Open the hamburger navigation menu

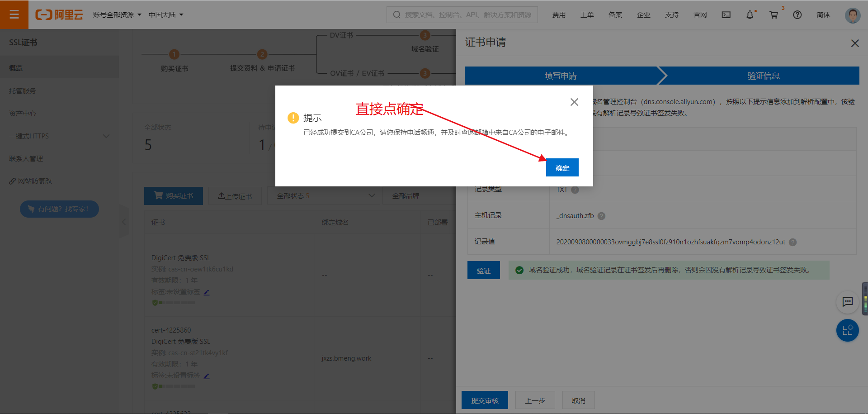click(x=14, y=14)
